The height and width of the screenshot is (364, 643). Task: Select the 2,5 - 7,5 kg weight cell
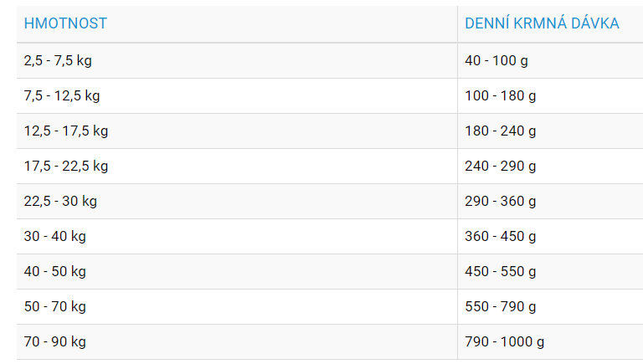pyautogui.click(x=237, y=60)
